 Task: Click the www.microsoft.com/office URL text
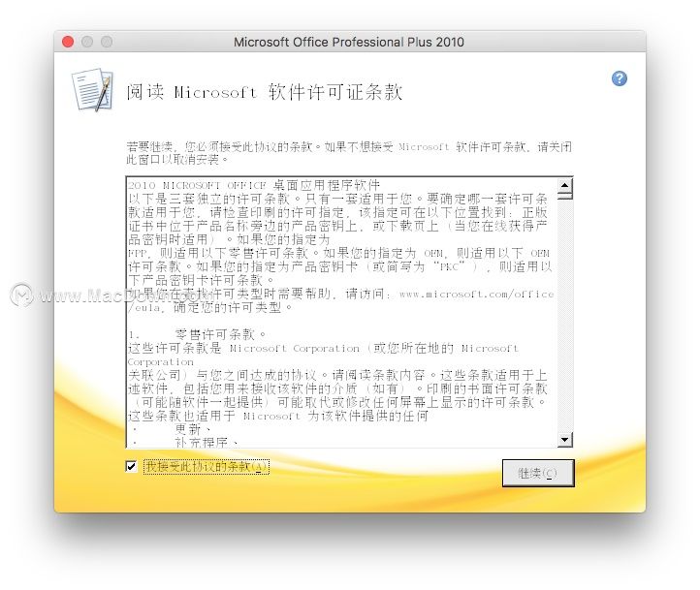click(477, 294)
